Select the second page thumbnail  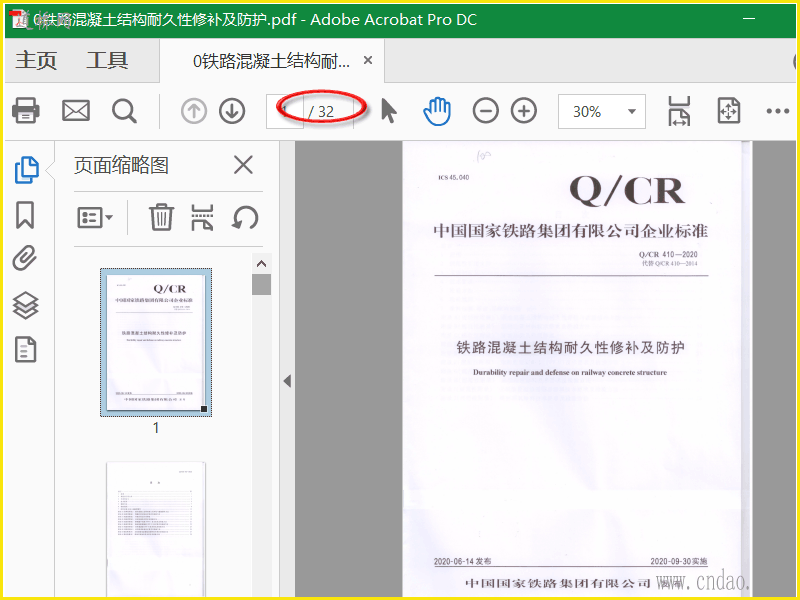[156, 529]
